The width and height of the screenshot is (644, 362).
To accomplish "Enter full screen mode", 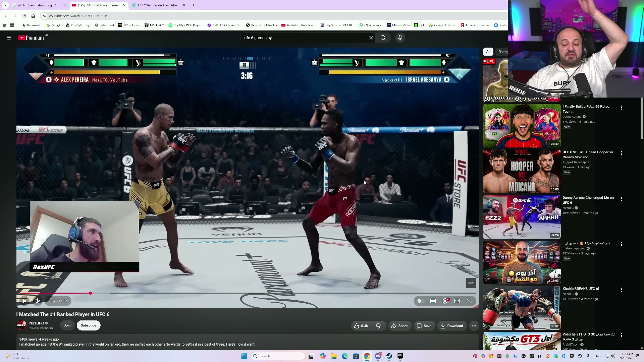I will (x=469, y=301).
